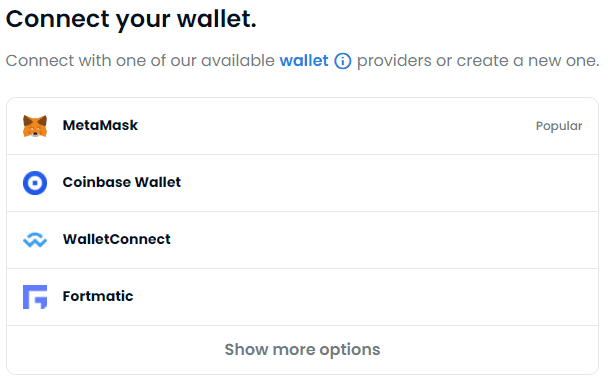This screenshot has height=380, width=608.
Task: Expand Show more options
Action: pos(302,350)
